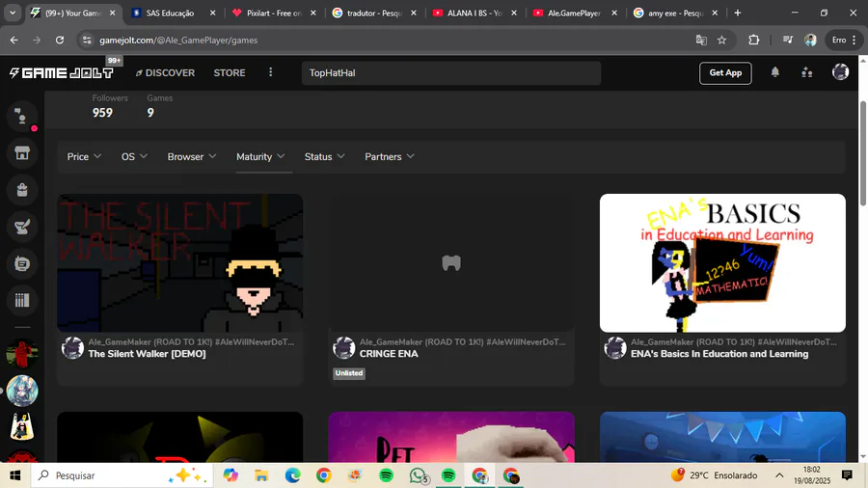This screenshot has height=488, width=868.
Task: Click developer avatar beside CRINGE ENA
Action: pos(343,348)
